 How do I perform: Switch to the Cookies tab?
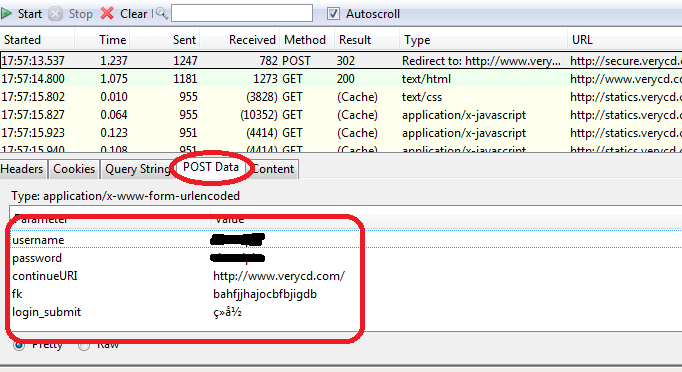coord(74,169)
